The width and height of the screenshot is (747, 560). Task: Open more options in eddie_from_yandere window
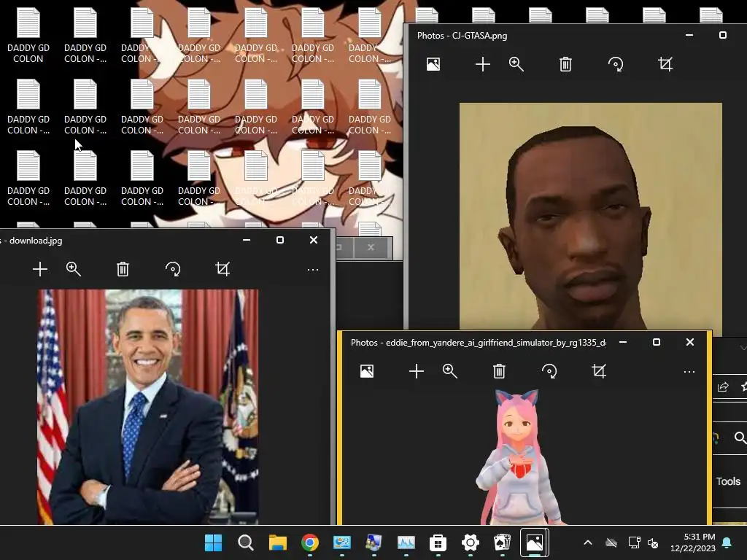[x=689, y=371]
